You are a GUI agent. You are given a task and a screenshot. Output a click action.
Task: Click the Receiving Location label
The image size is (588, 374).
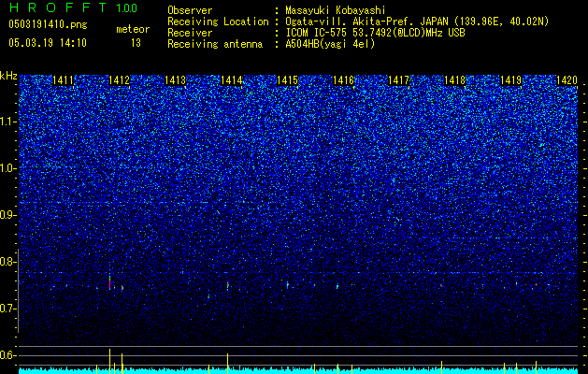point(218,22)
